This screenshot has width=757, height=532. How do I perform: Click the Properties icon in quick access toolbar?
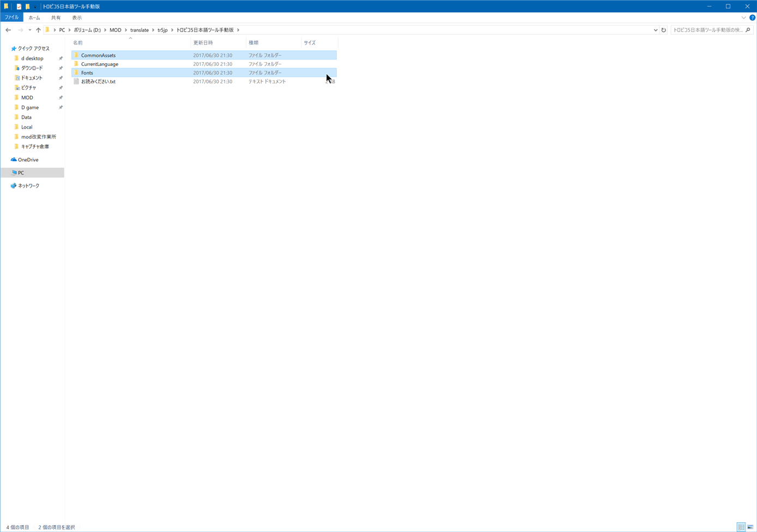(19, 7)
